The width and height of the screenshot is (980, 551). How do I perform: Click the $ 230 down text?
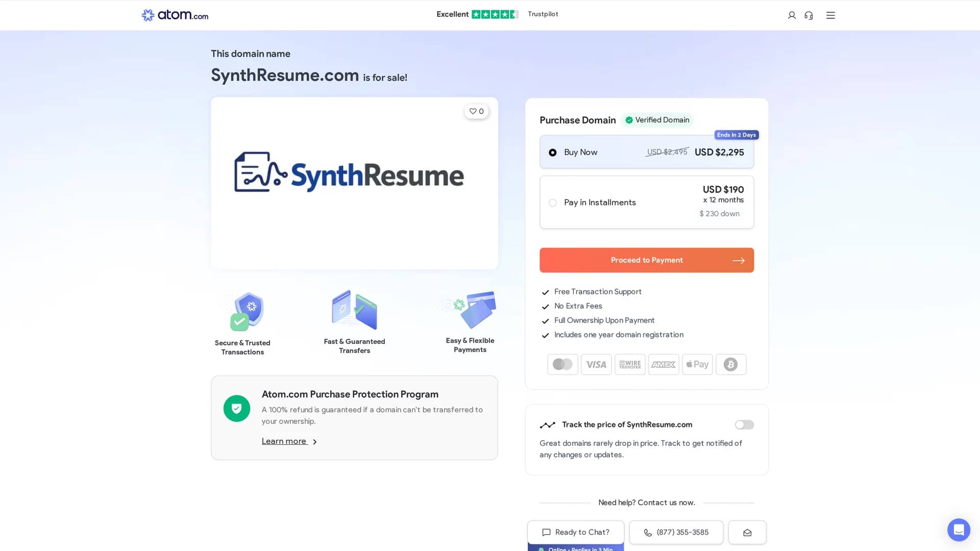pyautogui.click(x=719, y=214)
